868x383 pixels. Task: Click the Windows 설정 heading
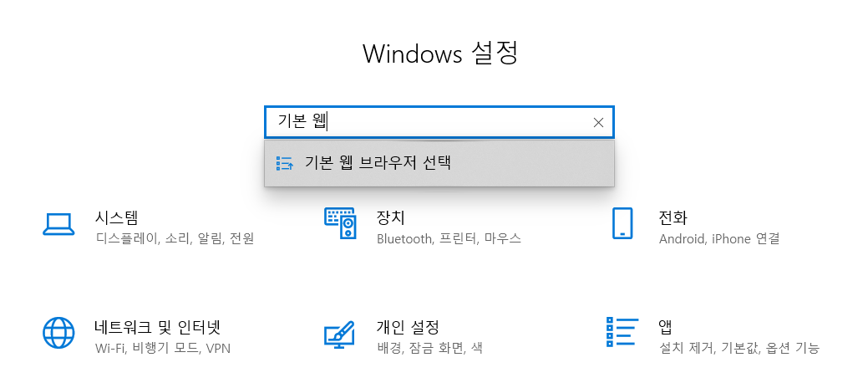[440, 54]
